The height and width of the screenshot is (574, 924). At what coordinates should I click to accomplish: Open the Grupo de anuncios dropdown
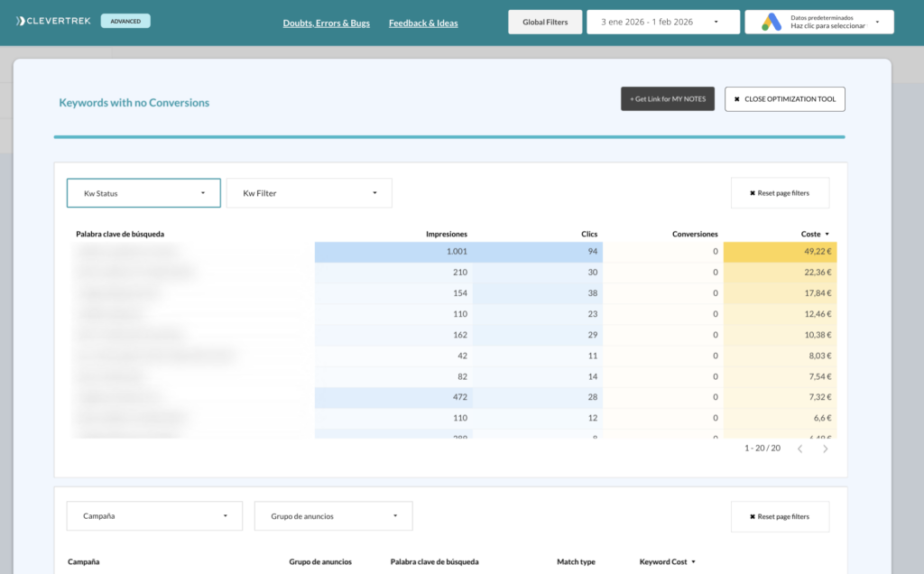333,516
